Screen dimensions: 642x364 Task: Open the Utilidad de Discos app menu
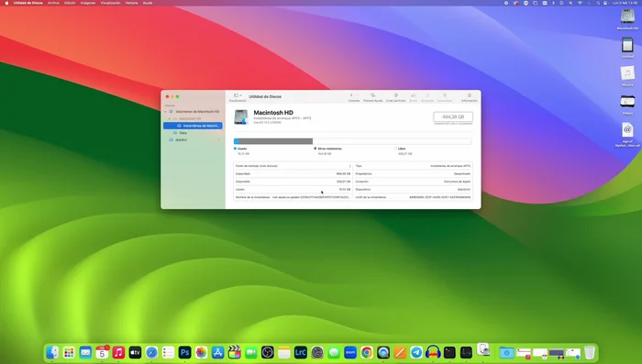click(x=28, y=3)
